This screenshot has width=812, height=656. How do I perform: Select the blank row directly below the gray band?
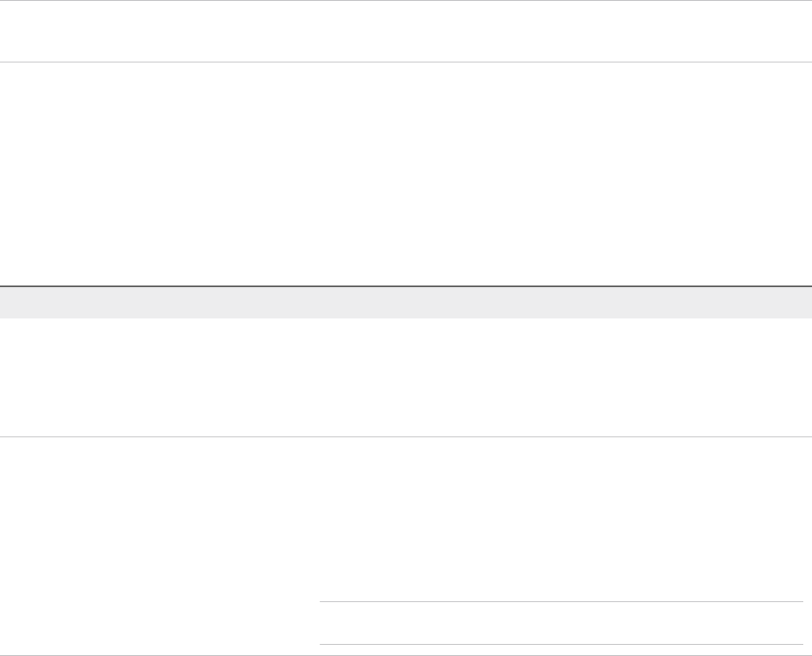pos(406,377)
